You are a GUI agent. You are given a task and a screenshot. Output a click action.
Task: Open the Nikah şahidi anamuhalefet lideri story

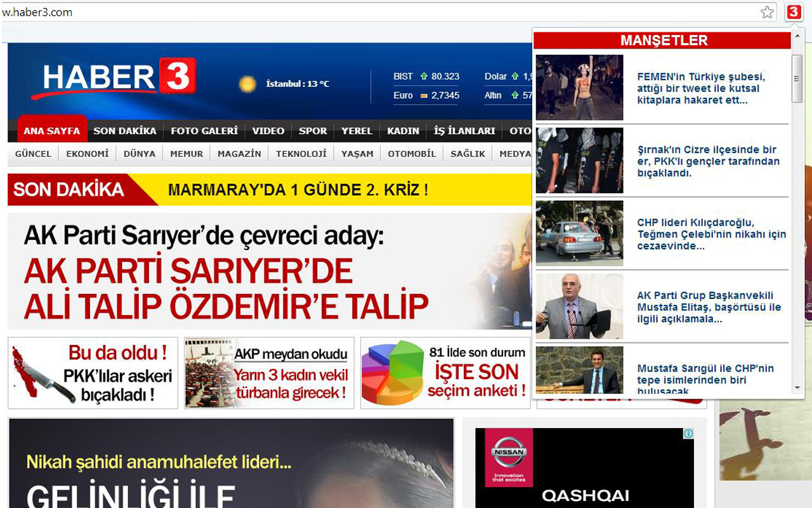pos(232,463)
